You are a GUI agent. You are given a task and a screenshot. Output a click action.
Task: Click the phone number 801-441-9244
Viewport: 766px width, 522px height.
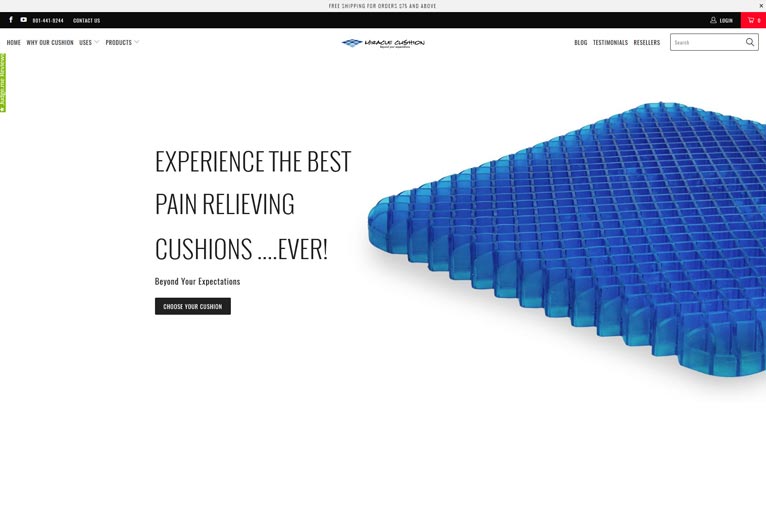point(48,21)
